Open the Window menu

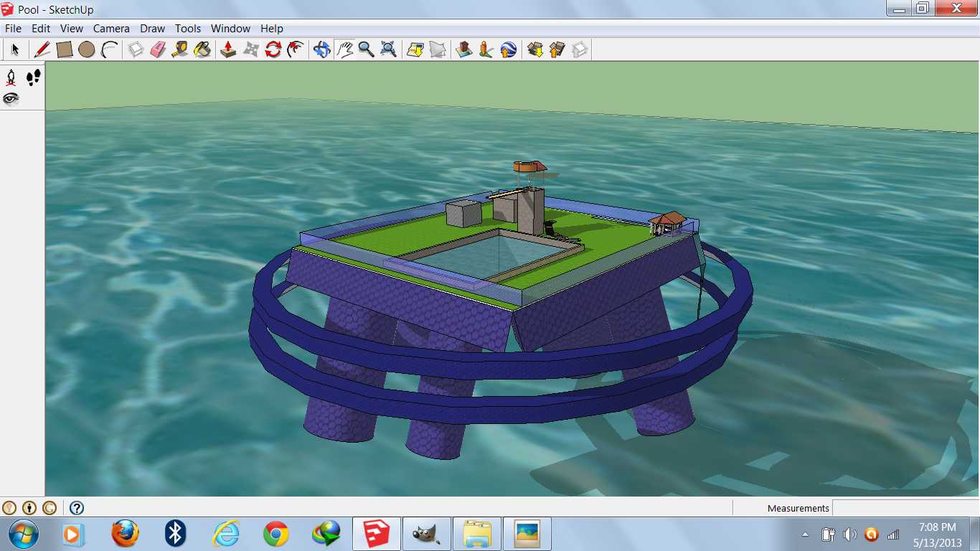(x=230, y=29)
